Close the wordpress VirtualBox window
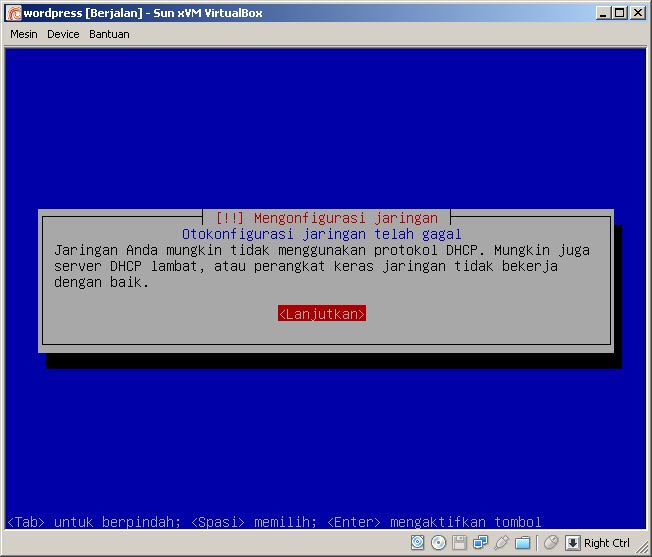Viewport: 652px width, 557px height. point(638,13)
